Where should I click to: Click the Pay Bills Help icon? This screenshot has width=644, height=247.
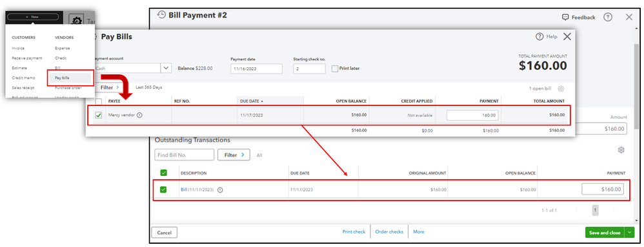point(539,37)
